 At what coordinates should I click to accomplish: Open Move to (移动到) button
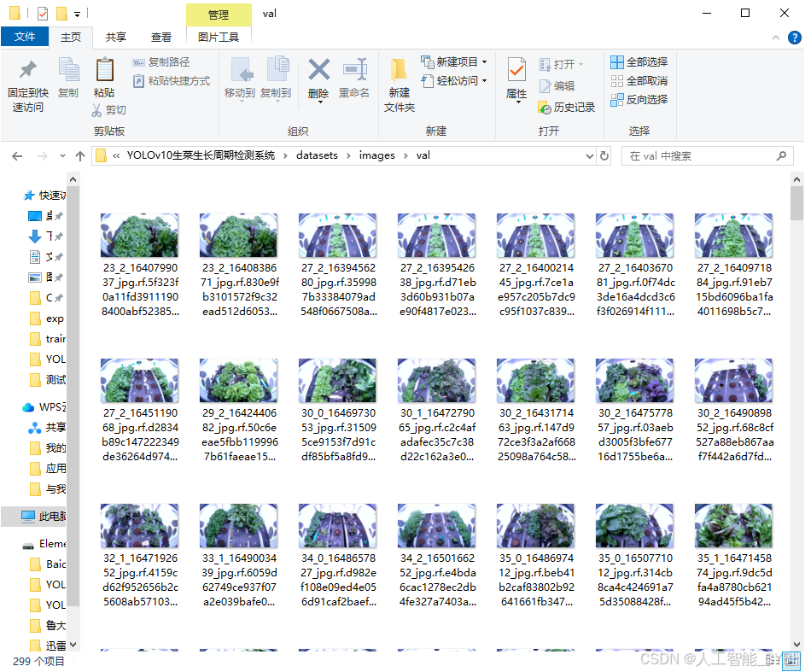(240, 79)
